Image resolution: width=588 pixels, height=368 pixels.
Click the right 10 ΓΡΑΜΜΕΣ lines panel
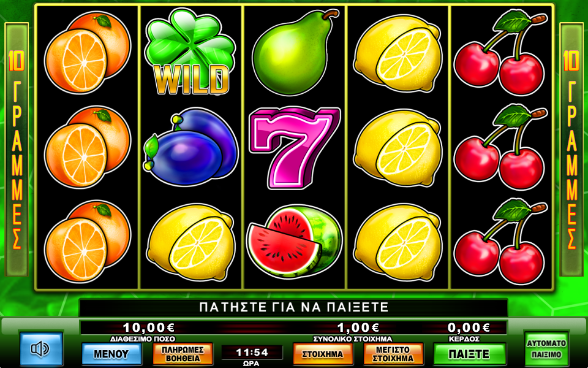tap(571, 149)
